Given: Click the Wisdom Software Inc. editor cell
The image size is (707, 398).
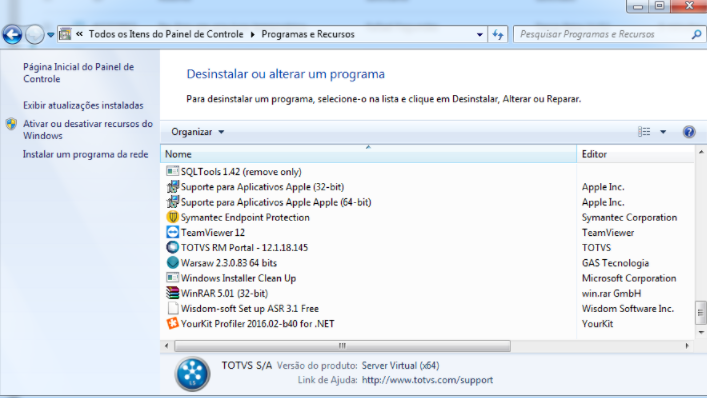Looking at the screenshot, I should (x=628, y=308).
